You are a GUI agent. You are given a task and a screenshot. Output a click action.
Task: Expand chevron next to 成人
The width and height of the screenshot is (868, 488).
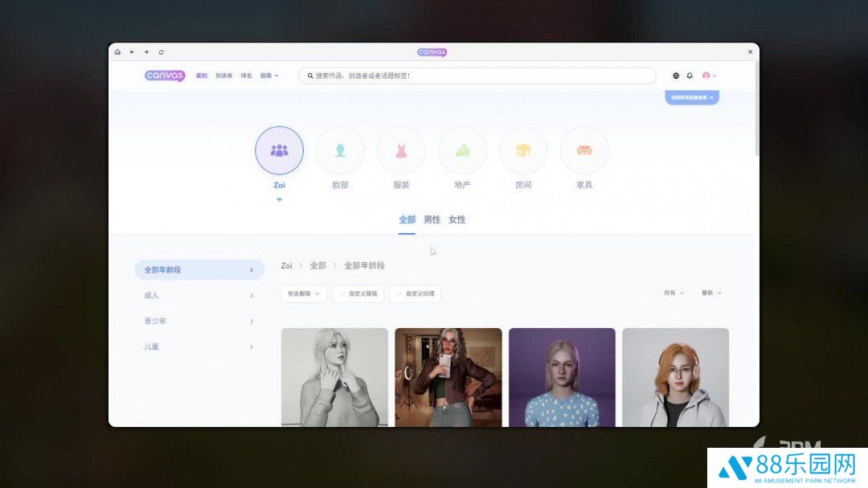[x=252, y=296]
